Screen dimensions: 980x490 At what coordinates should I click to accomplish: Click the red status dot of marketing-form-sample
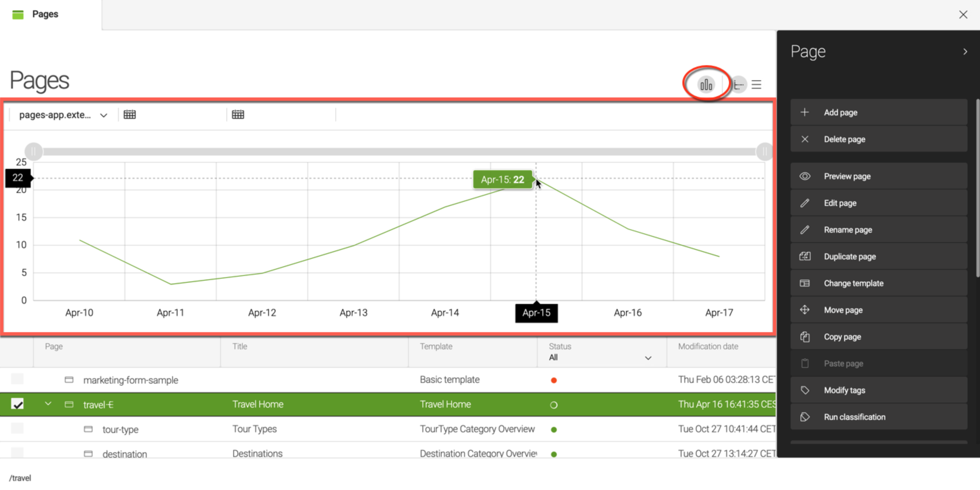(x=553, y=380)
